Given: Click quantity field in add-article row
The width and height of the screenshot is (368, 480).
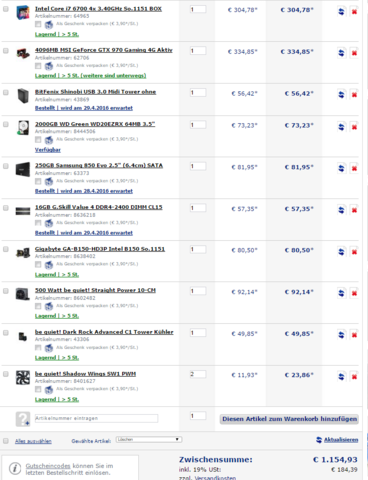Looking at the screenshot, I should 198,416.
